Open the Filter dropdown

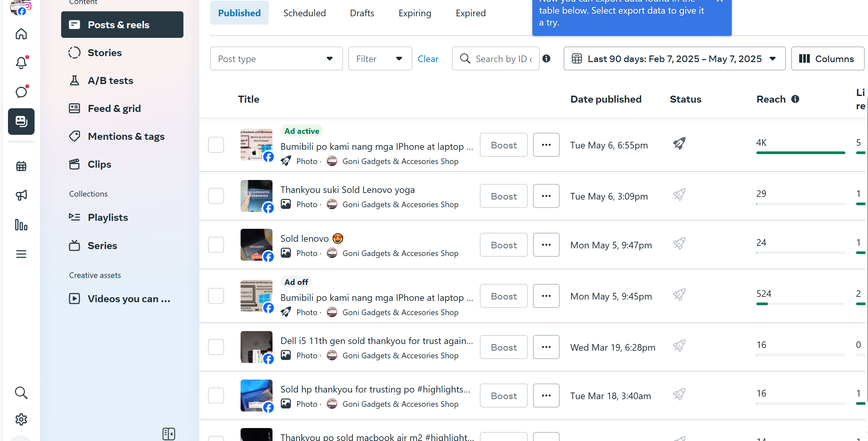click(380, 58)
